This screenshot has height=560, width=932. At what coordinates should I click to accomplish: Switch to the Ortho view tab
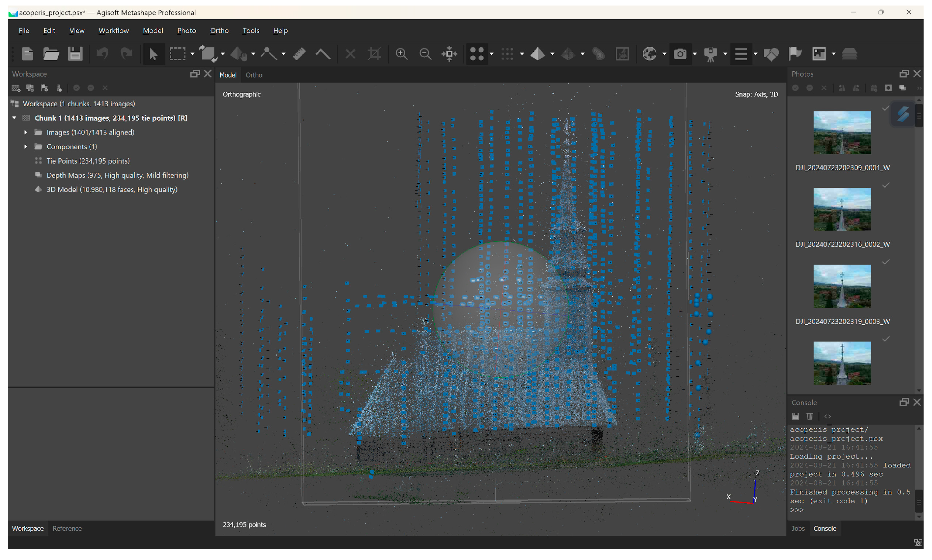click(x=254, y=75)
